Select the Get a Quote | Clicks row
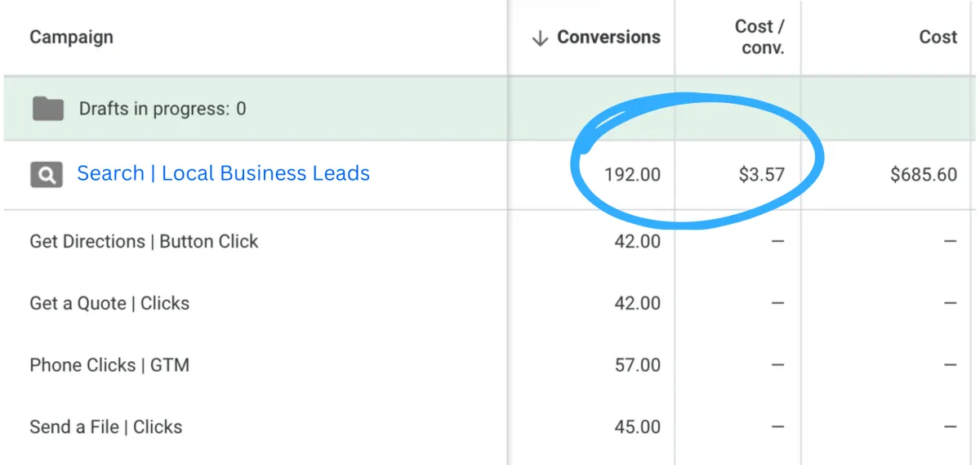The image size is (980, 465). click(x=109, y=303)
